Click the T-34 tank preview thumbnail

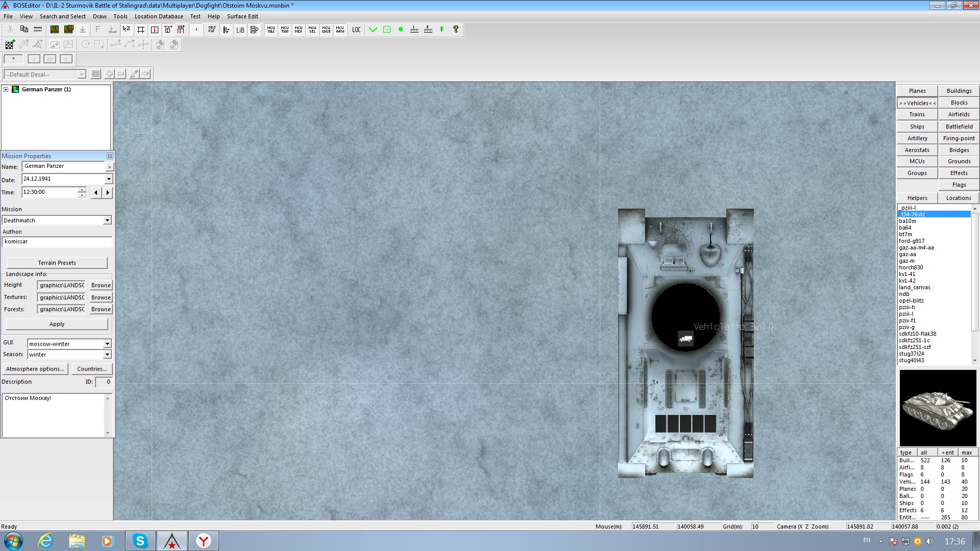(x=938, y=408)
